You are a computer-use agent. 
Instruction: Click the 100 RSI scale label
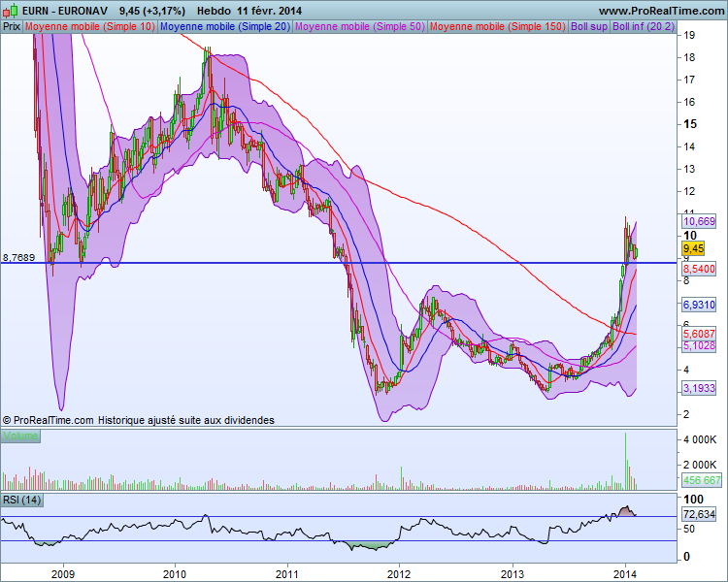tap(694, 500)
